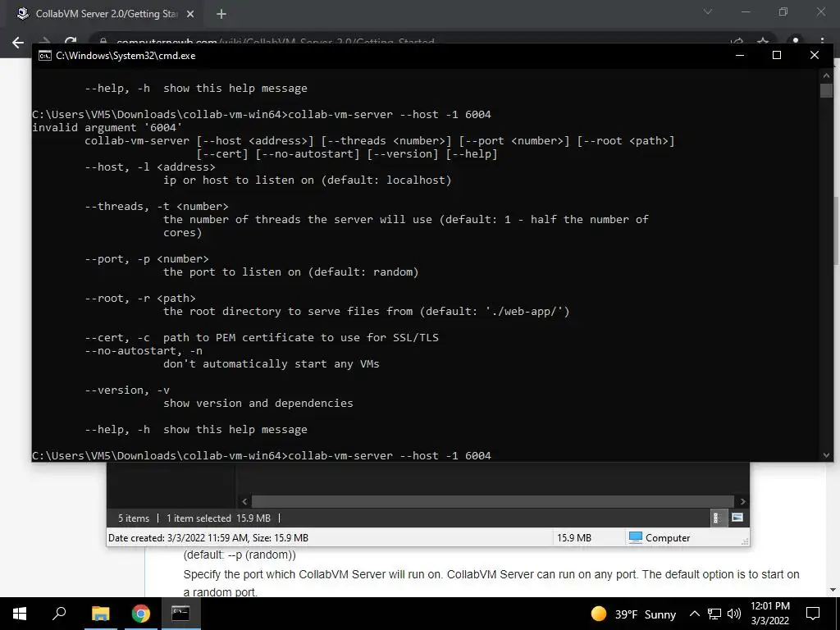Open the volume tray icon
The width and height of the screenshot is (840, 630).
pos(734,614)
